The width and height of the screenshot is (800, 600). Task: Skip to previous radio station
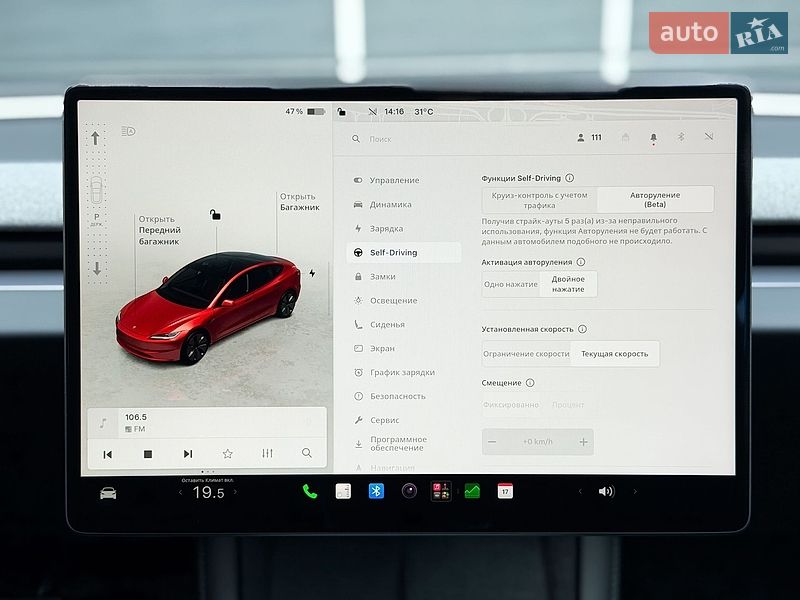[108, 454]
